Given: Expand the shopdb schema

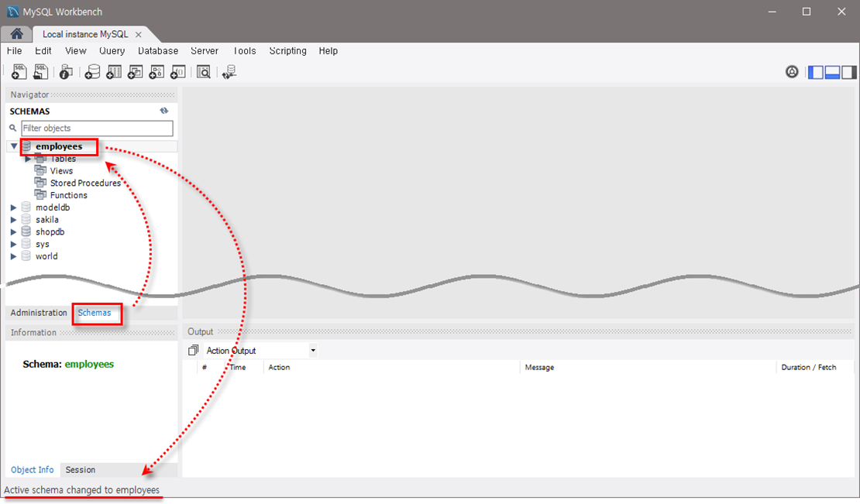Looking at the screenshot, I should [14, 231].
